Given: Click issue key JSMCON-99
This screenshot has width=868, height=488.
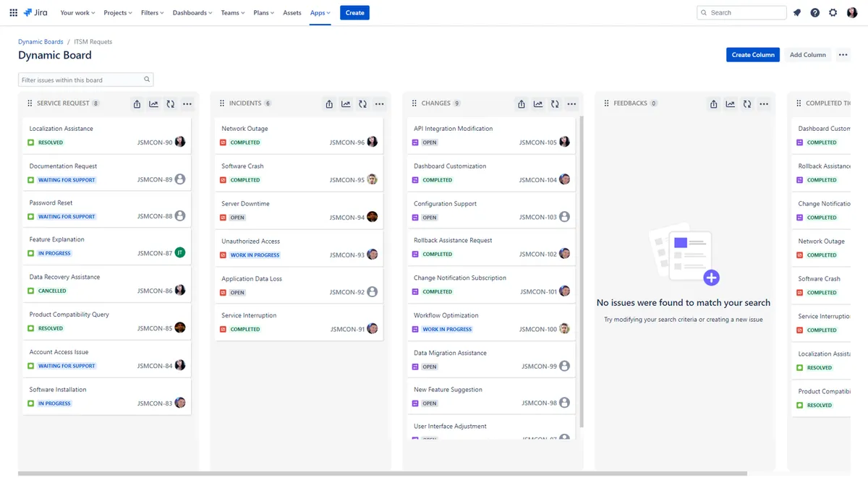Looking at the screenshot, I should point(540,367).
